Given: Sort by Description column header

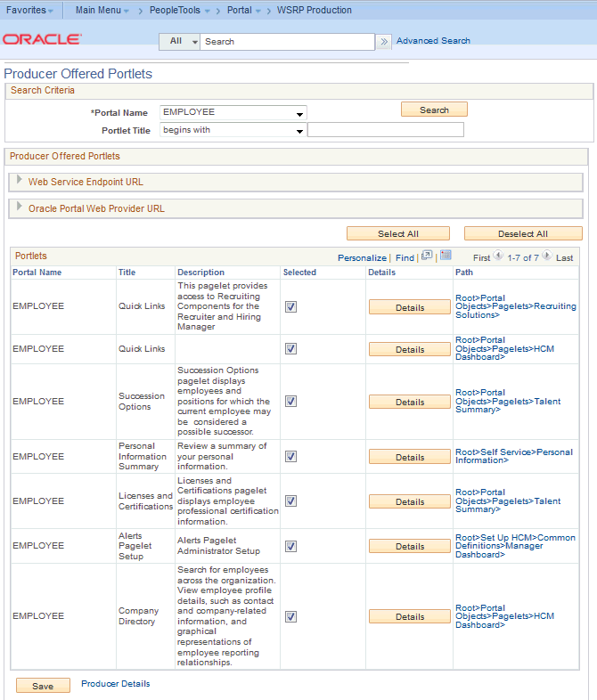Looking at the screenshot, I should pyautogui.click(x=201, y=273).
